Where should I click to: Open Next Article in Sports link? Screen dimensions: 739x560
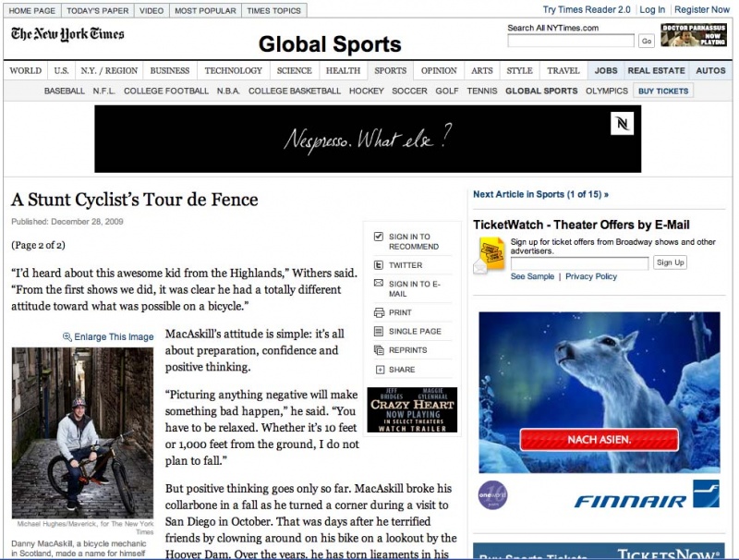coord(540,194)
